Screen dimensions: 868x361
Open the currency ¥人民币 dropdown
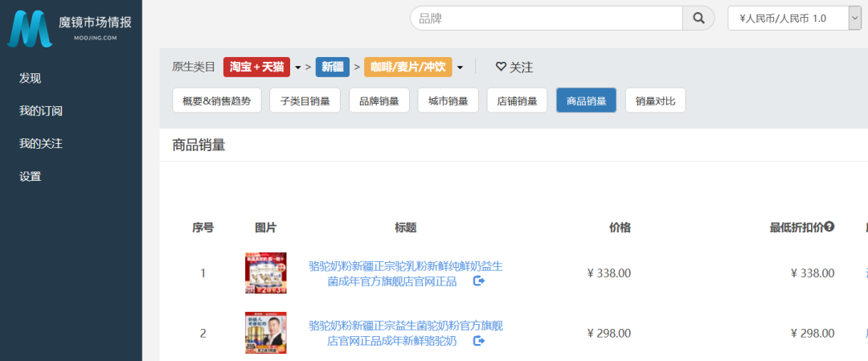pyautogui.click(x=794, y=18)
